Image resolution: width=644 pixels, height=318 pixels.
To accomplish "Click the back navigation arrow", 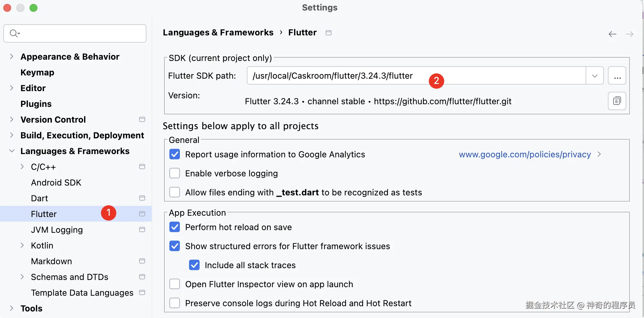I will [612, 34].
